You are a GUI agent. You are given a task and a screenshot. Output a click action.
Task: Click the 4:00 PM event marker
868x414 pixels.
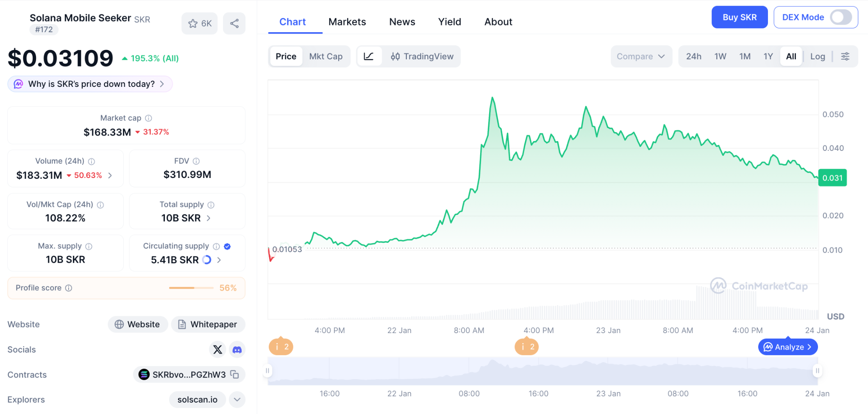click(x=526, y=347)
